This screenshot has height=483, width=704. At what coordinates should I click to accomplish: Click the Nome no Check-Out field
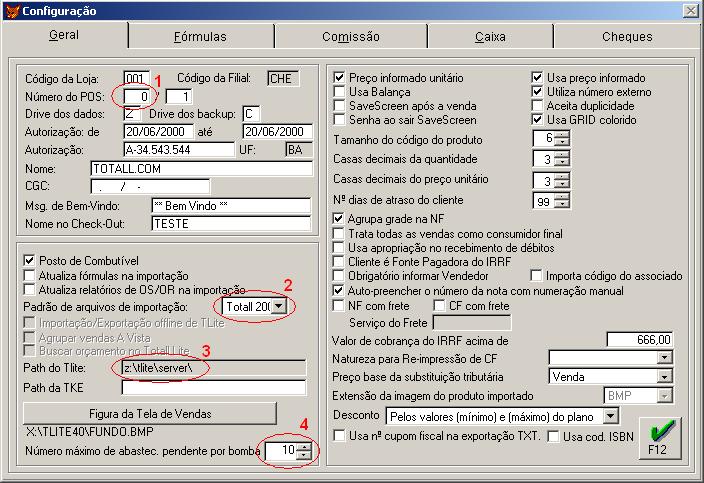coord(231,224)
